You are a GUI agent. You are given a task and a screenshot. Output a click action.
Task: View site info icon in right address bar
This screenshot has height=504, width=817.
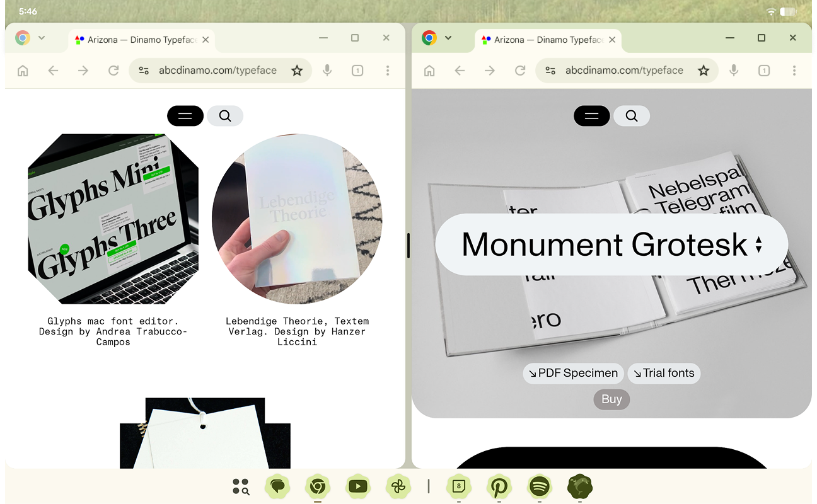550,71
